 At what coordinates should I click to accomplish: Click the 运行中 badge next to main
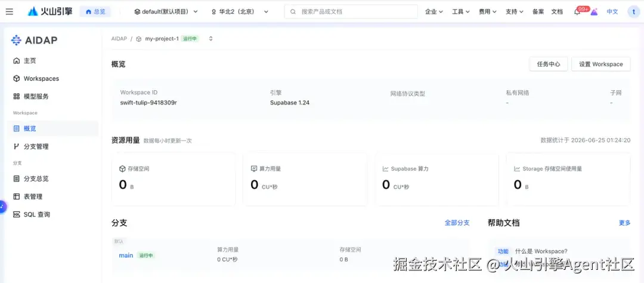(x=146, y=256)
